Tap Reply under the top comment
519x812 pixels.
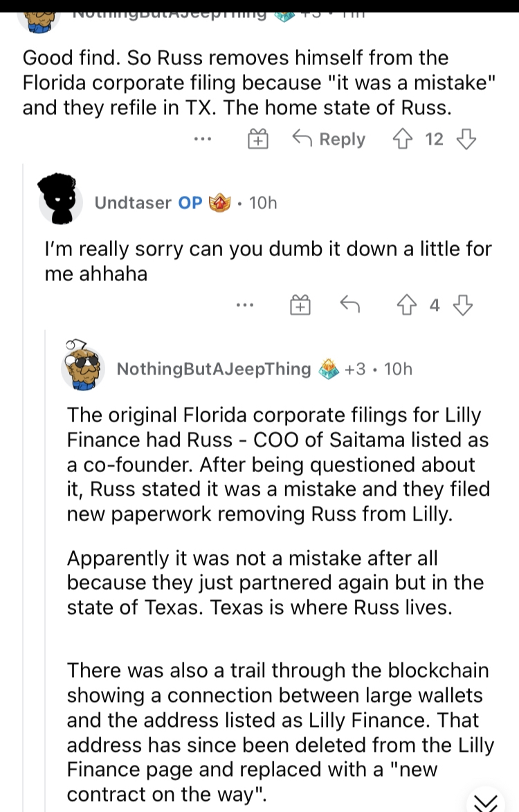pos(329,140)
